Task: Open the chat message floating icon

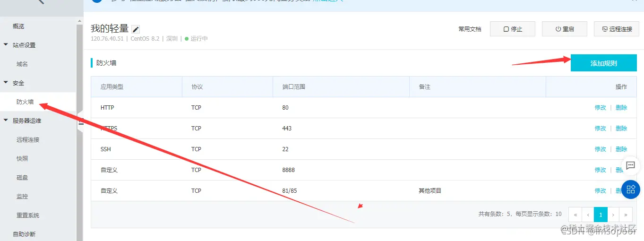Action: (630, 165)
